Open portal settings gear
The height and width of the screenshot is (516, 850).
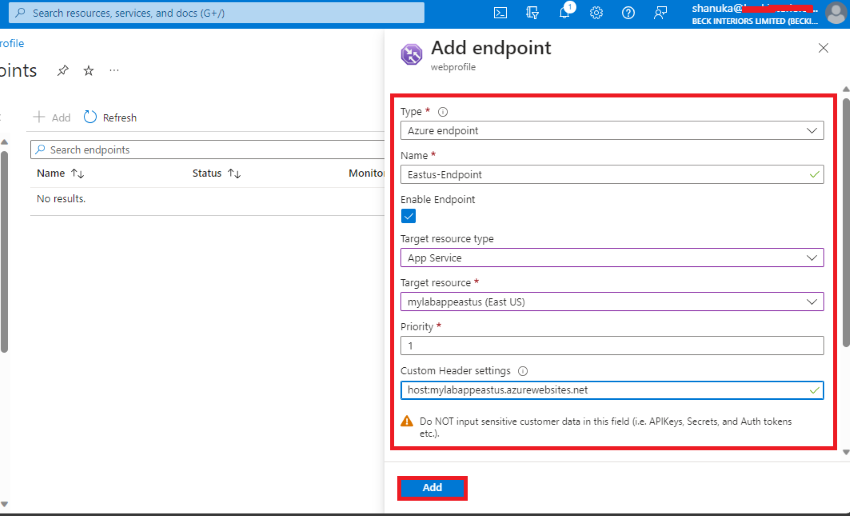tap(596, 13)
